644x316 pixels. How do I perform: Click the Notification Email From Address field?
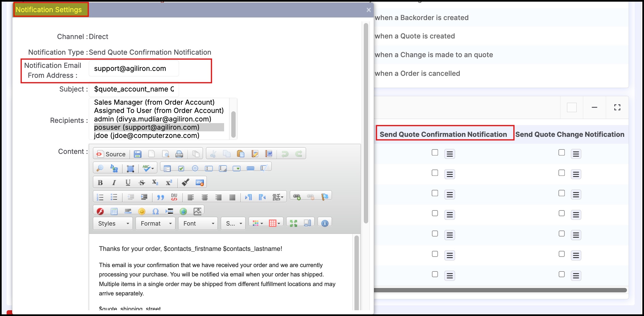pos(134,68)
